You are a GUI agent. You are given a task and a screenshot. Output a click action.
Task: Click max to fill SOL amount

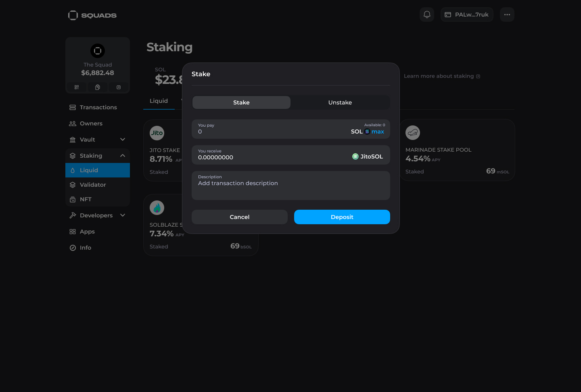(x=378, y=131)
